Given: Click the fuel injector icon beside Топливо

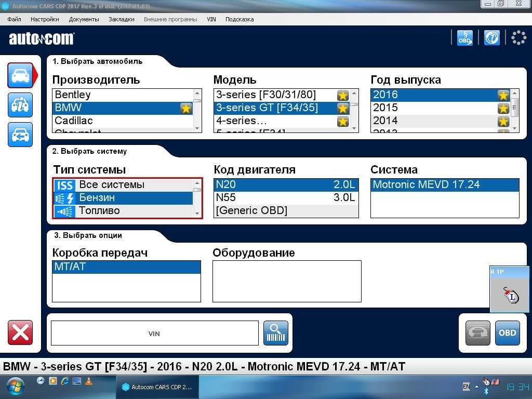Looking at the screenshot, I should (64, 211).
